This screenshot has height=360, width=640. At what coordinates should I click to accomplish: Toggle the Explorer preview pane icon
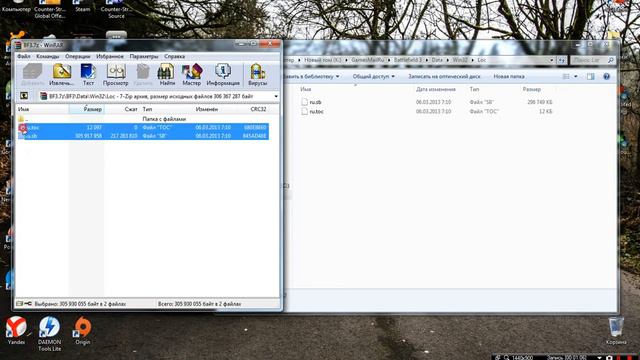(591, 76)
